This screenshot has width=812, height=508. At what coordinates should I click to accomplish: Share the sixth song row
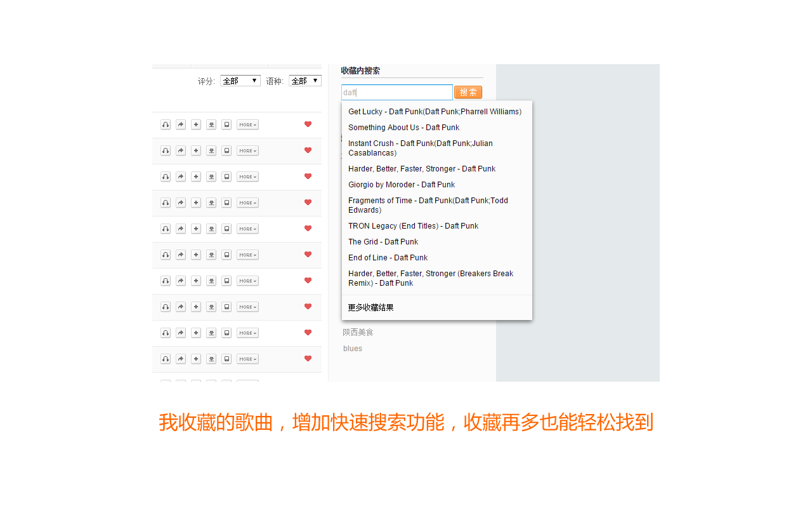point(181,255)
